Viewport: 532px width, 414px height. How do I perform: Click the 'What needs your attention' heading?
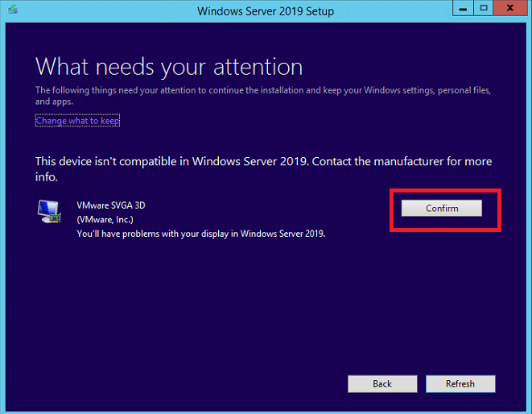[169, 67]
